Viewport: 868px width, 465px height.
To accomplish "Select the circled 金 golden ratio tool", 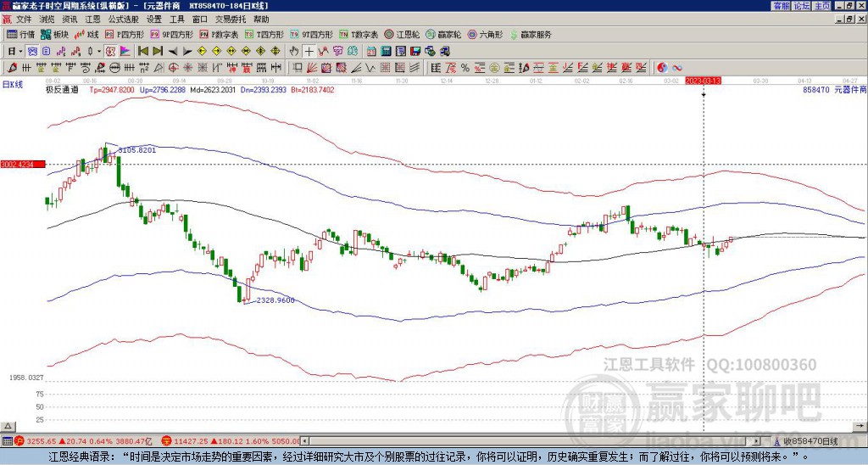I will 494,68.
